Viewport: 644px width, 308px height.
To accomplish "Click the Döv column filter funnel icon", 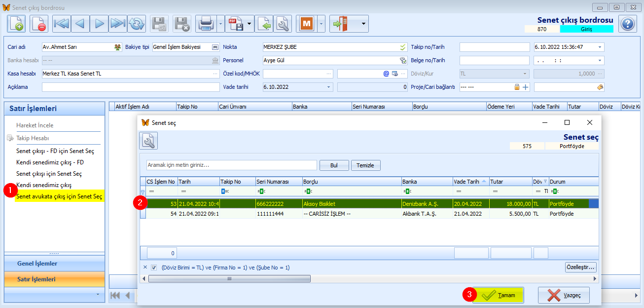I will pyautogui.click(x=545, y=182).
